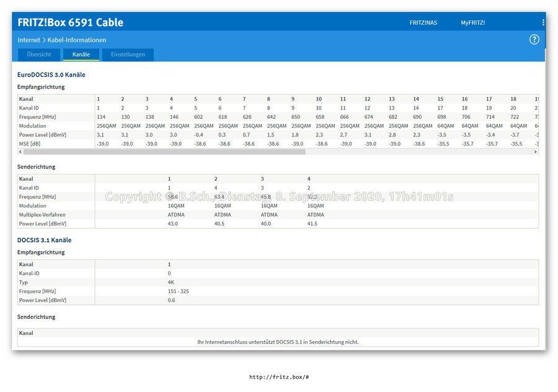Viewport: 558px width, 392px height.
Task: Click the frequency value 114 cell
Action: [101, 117]
